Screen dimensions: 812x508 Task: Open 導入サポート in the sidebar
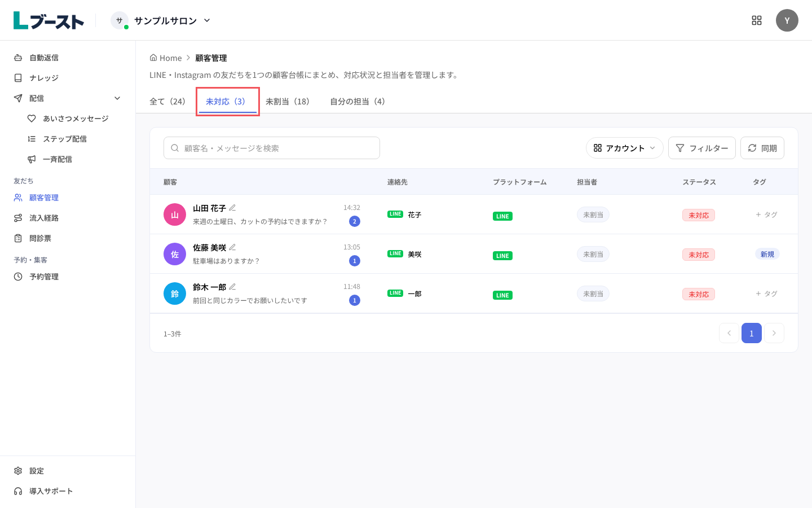pos(68,491)
